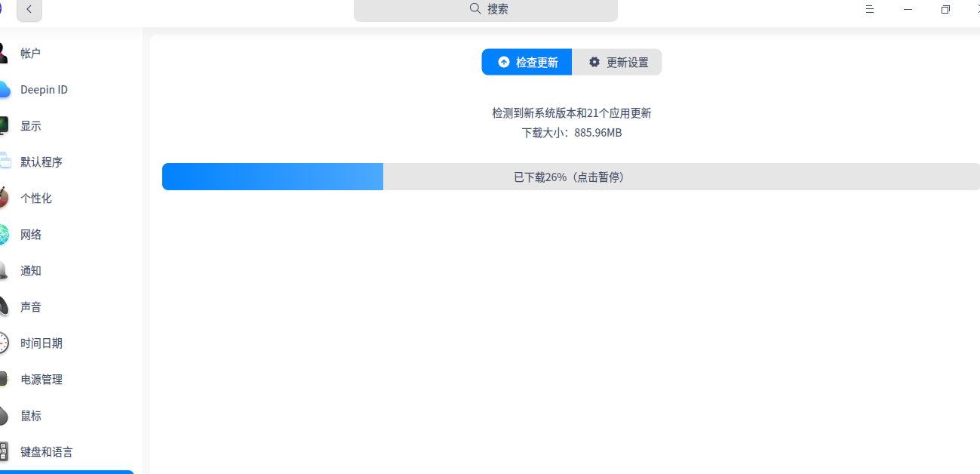
Task: Go to 时间日期 settings
Action: coord(66,343)
